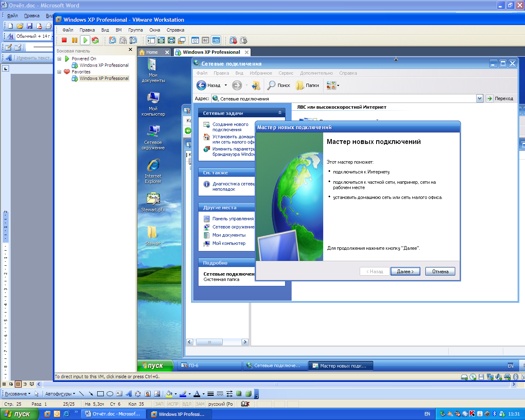Open the snapshot manager wrench icon

click(133, 40)
